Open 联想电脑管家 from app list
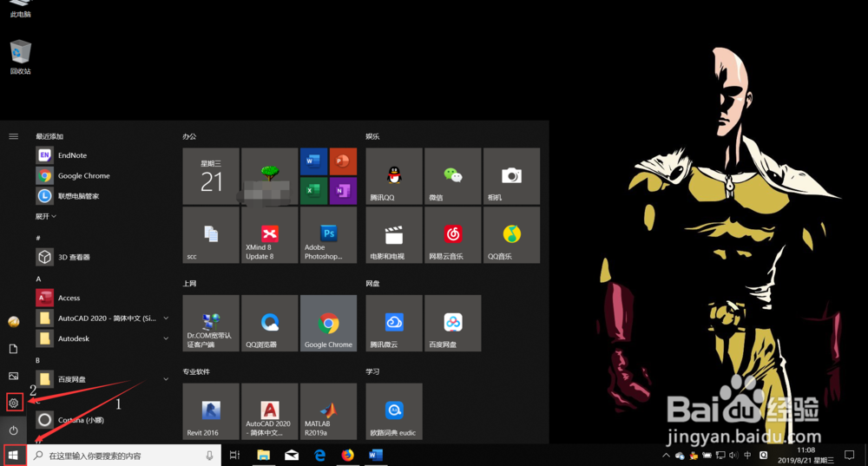This screenshot has width=868, height=466. pyautogui.click(x=102, y=196)
